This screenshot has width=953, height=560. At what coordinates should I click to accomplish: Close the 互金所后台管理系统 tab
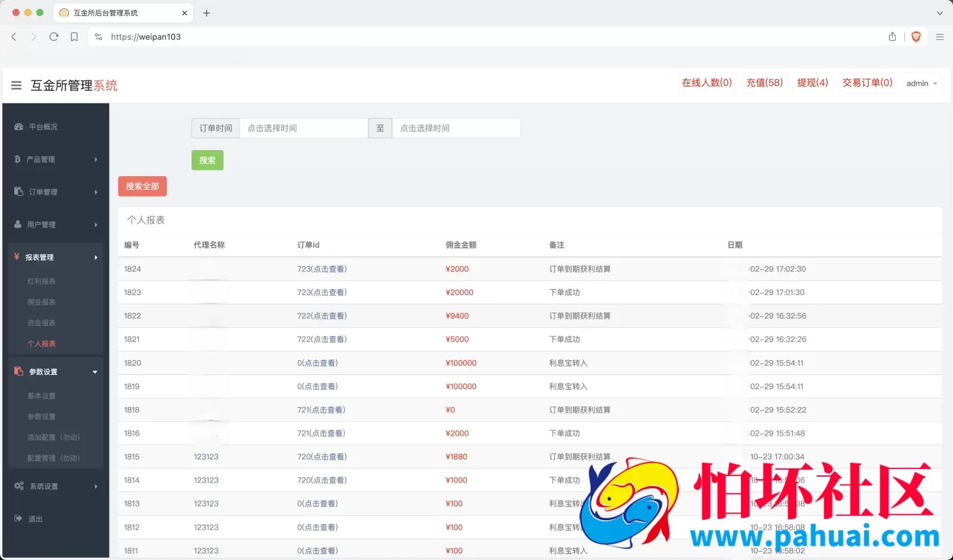(x=185, y=13)
